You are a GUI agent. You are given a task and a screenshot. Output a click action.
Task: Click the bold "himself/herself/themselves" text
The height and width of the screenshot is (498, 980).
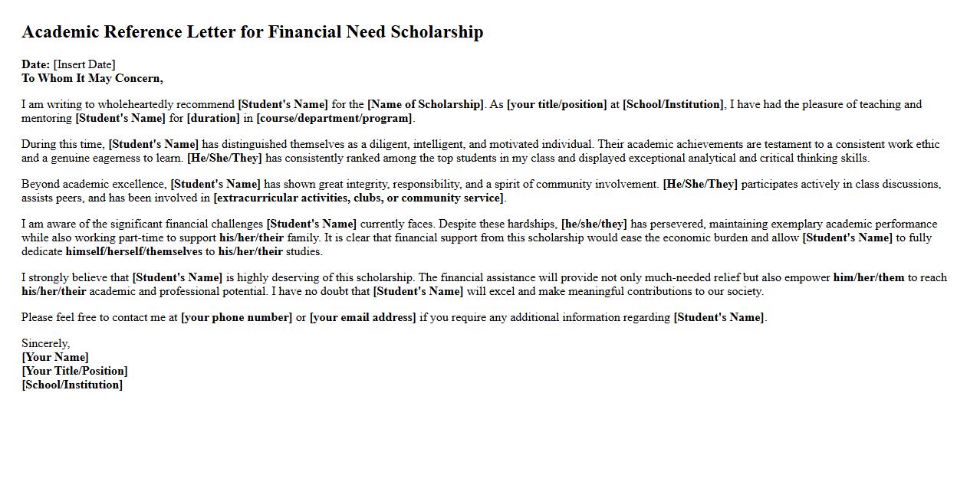click(x=134, y=251)
